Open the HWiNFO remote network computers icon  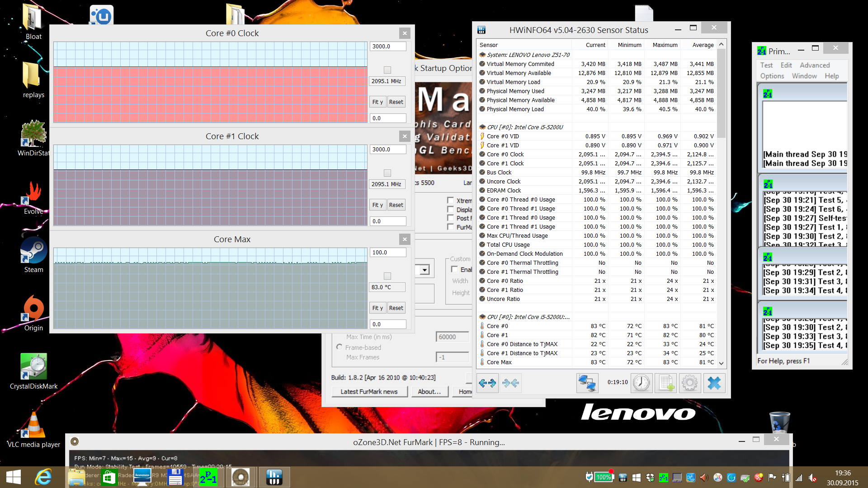click(x=587, y=383)
